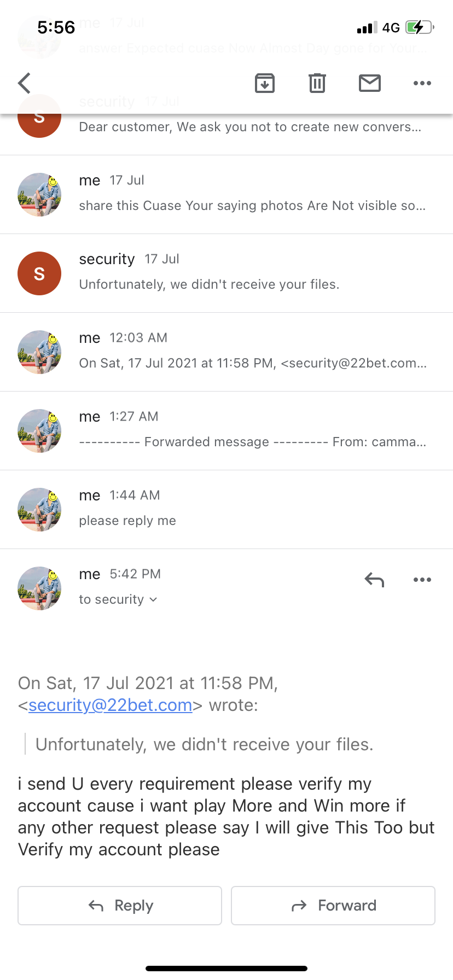Screen dimensions: 453x980
Task: Open the security@22bet.com email link
Action: 111,705
